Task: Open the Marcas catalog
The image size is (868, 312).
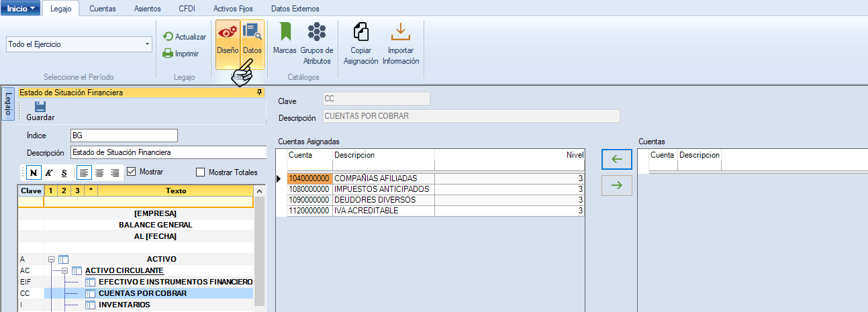Action: pos(285,32)
